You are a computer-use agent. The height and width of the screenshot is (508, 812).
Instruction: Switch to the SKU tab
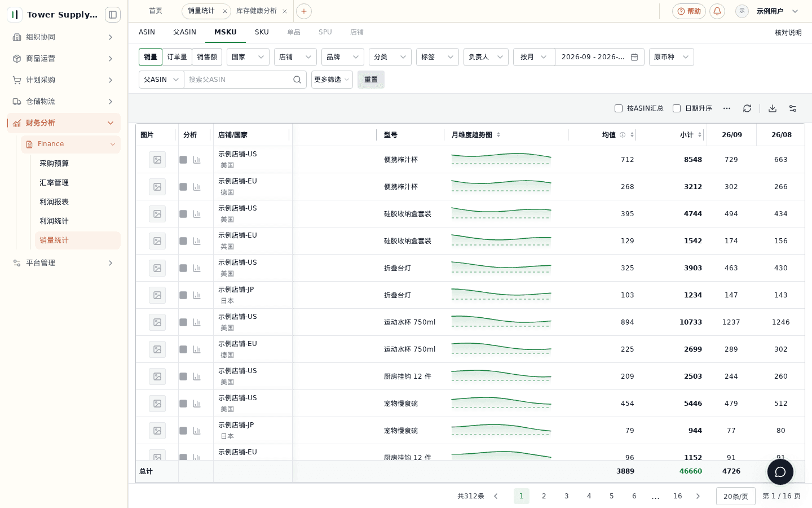pos(262,32)
